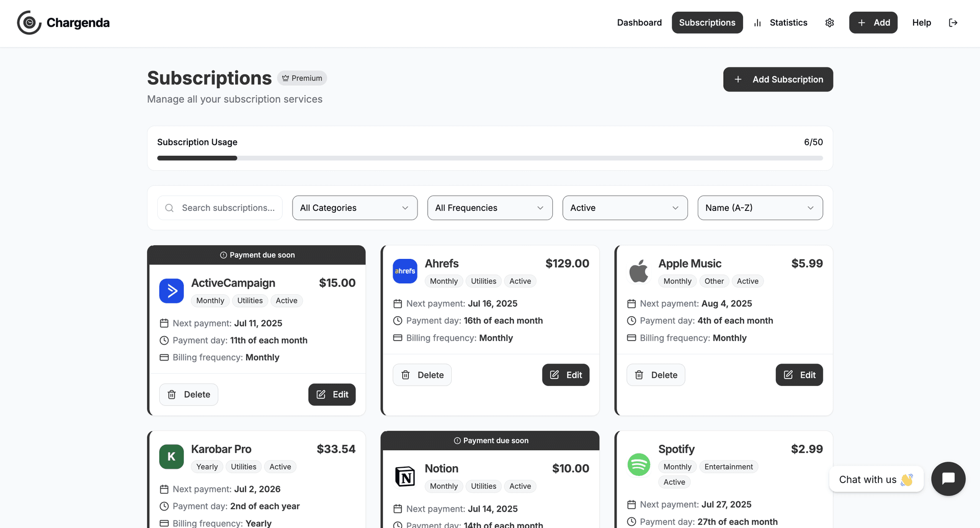Viewport: 980px width, 528px height.
Task: Open the Statistics page
Action: coord(781,22)
